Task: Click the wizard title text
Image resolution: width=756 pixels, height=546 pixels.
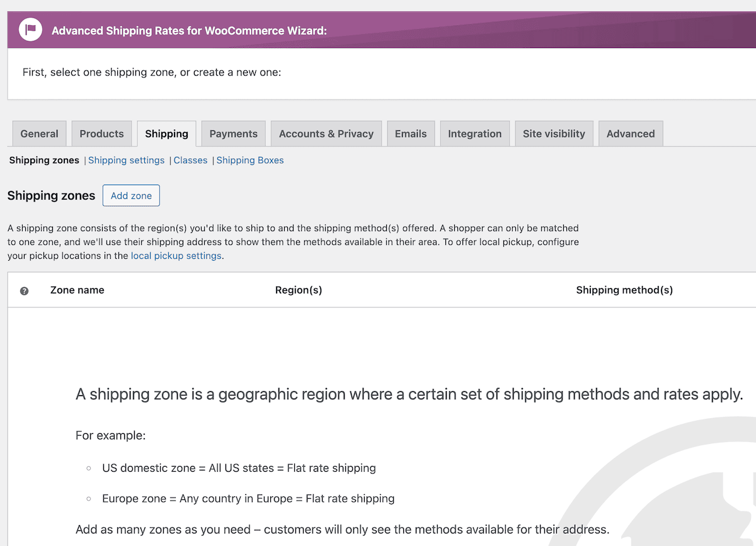Action: [x=189, y=30]
